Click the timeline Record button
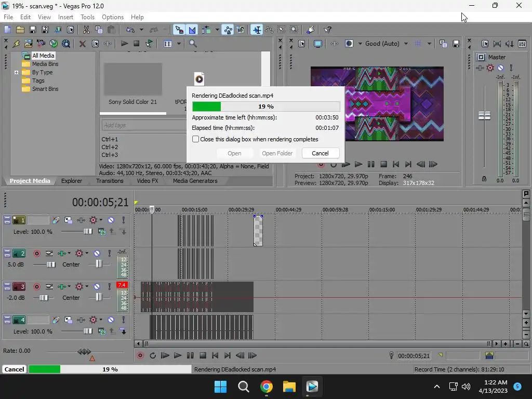This screenshot has width=532, height=399. (140, 355)
